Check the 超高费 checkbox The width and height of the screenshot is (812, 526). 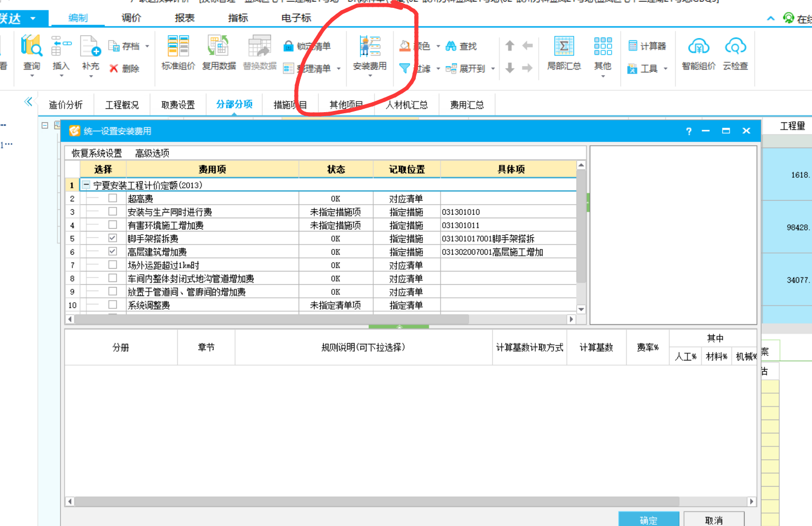point(113,198)
